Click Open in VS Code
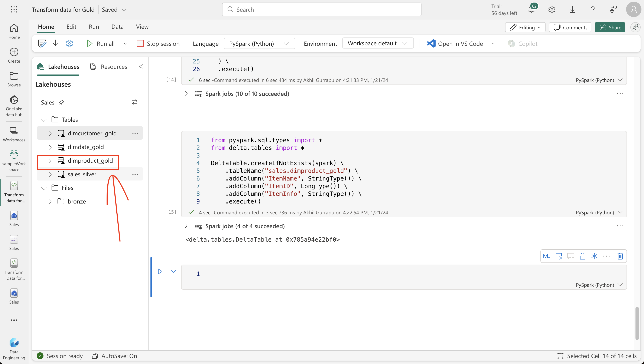 (x=455, y=43)
